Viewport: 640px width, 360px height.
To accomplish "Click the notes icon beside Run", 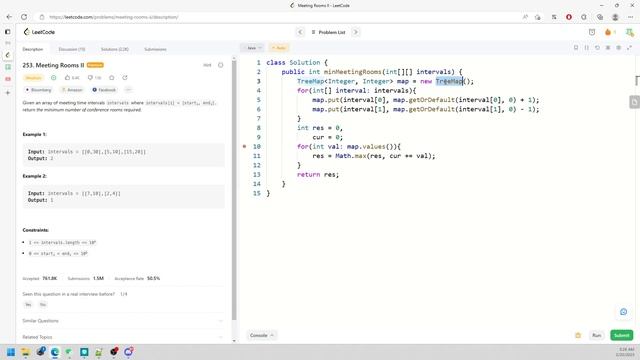I will click(x=578, y=335).
